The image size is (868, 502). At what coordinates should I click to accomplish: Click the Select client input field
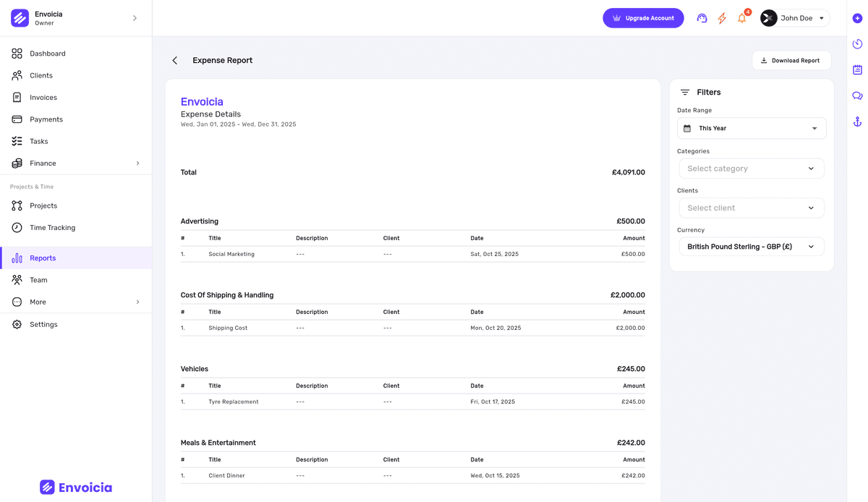752,208
